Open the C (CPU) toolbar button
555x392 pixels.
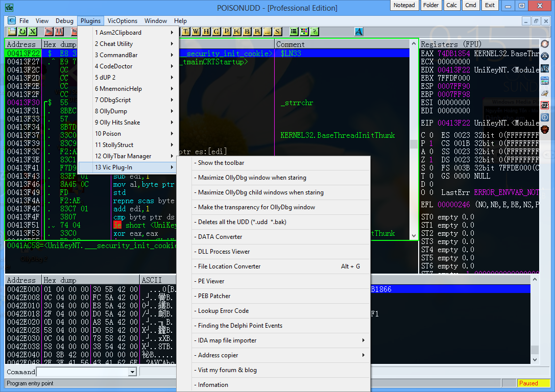(216, 32)
